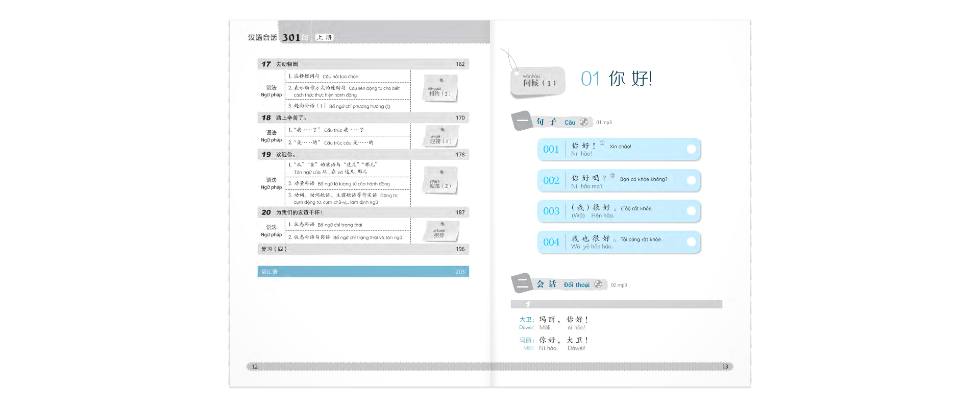980x407 pixels.
Task: Open lesson 18 路上辛苦了 contents row
Action: click(x=363, y=118)
